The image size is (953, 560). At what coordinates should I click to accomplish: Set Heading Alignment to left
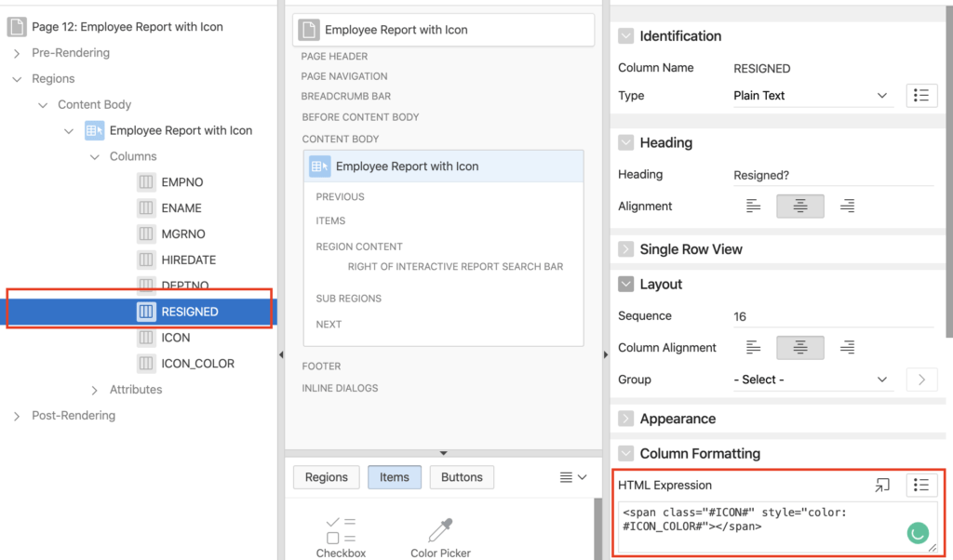[753, 207]
